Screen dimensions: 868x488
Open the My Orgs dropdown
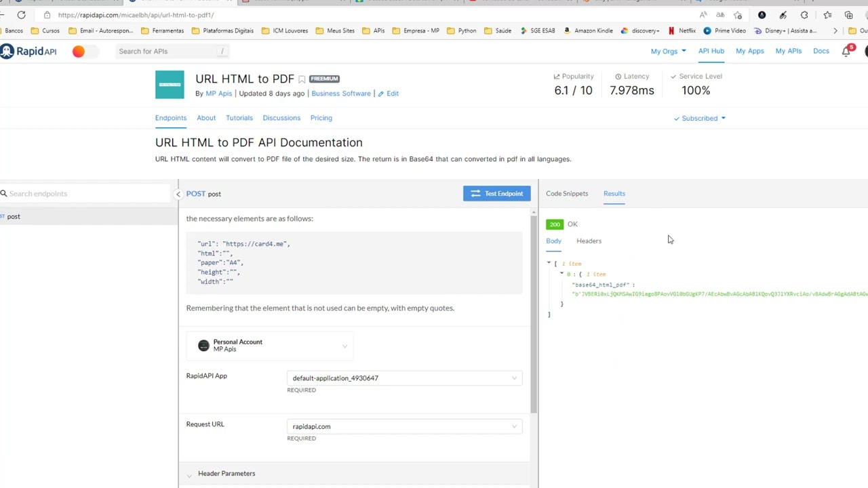(668, 52)
